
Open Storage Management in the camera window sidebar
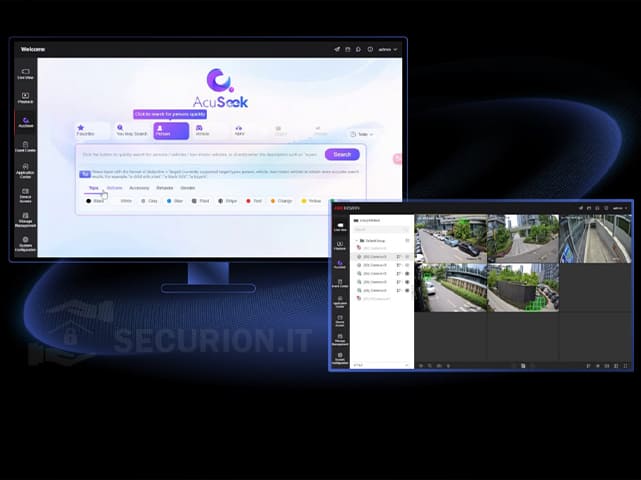(x=340, y=339)
